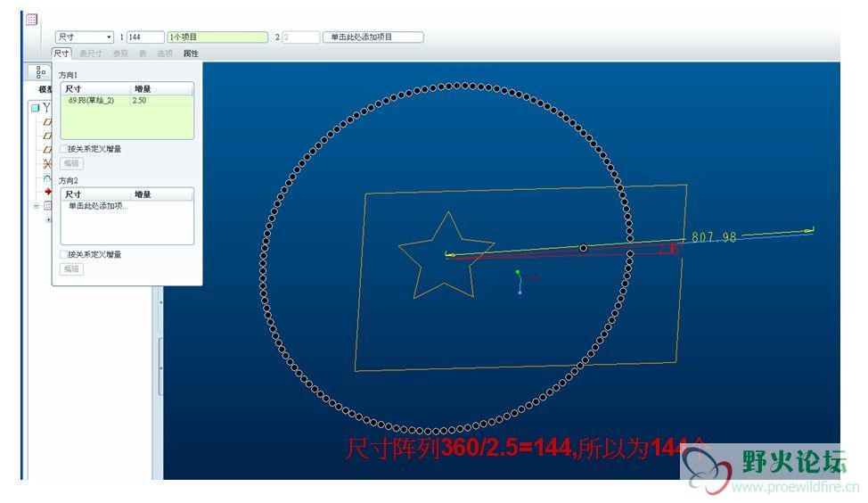The image size is (868, 503).
Task: Click the red insert-here arrow in tree
Action: pyautogui.click(x=48, y=192)
